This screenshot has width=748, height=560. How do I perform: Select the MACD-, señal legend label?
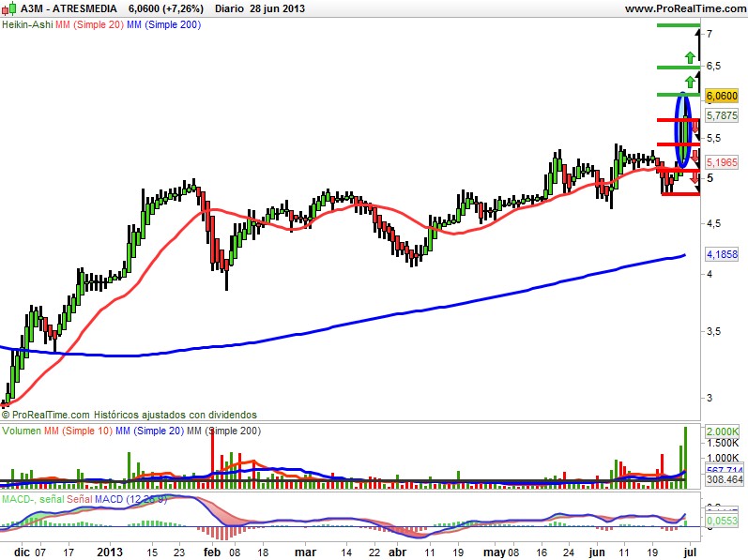click(x=33, y=499)
